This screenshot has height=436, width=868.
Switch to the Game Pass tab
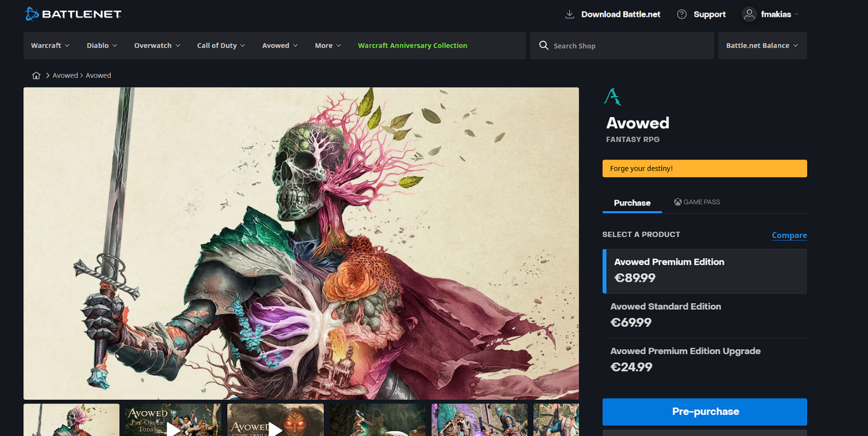click(697, 202)
